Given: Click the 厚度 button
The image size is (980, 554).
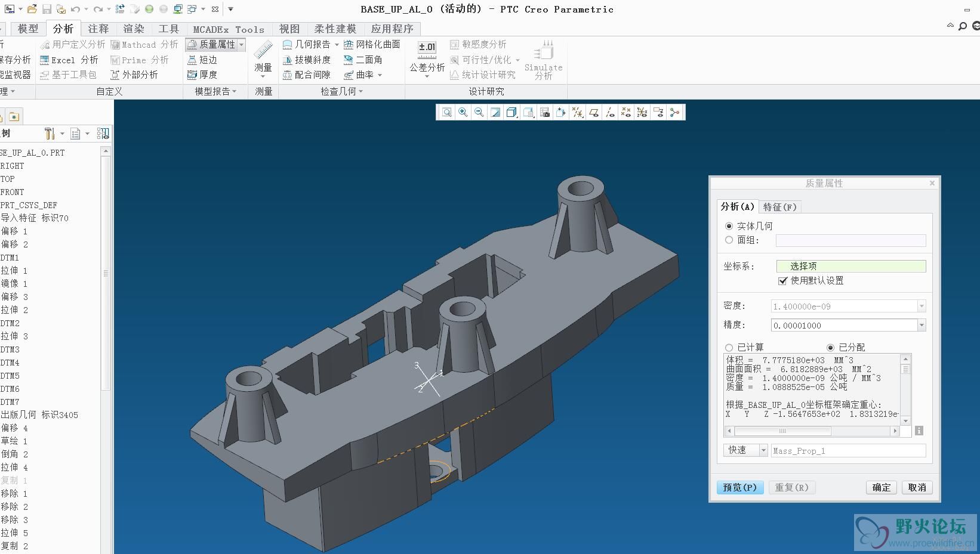Looking at the screenshot, I should [202, 75].
